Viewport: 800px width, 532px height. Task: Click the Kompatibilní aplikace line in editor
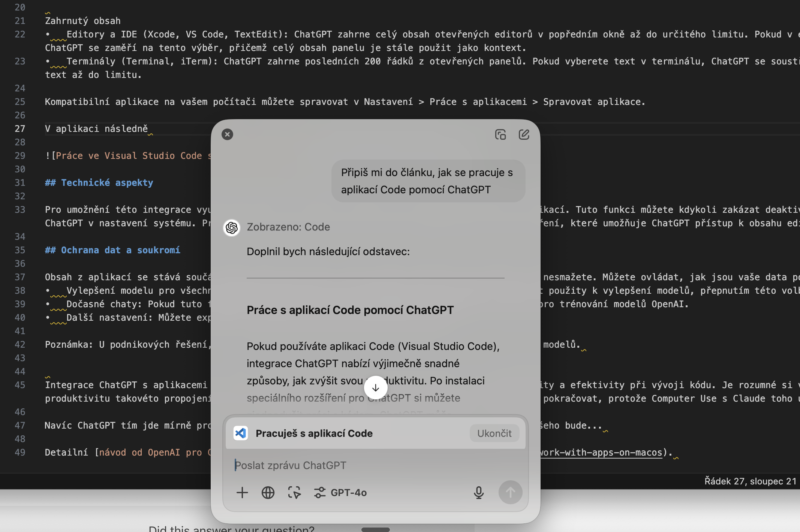point(345,102)
